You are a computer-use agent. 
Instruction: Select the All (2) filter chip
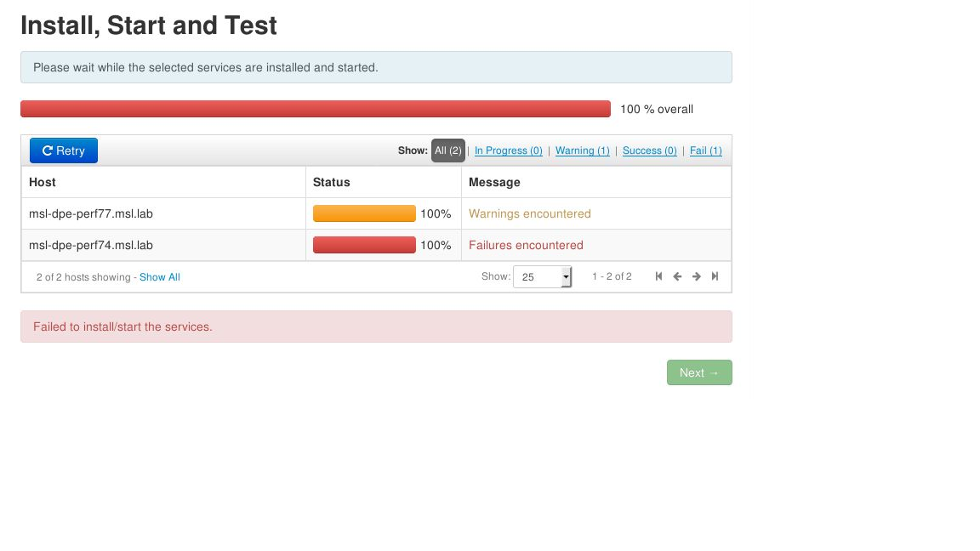448,151
